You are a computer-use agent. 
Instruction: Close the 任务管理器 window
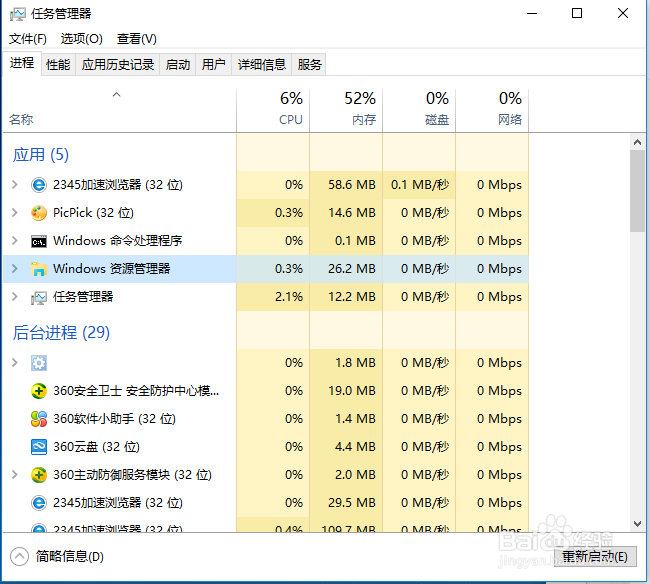623,14
